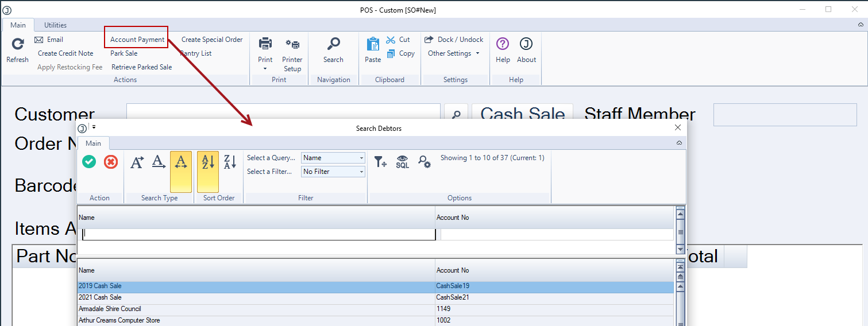Open search settings magnifier-gear icon
868x326 pixels.
click(425, 162)
